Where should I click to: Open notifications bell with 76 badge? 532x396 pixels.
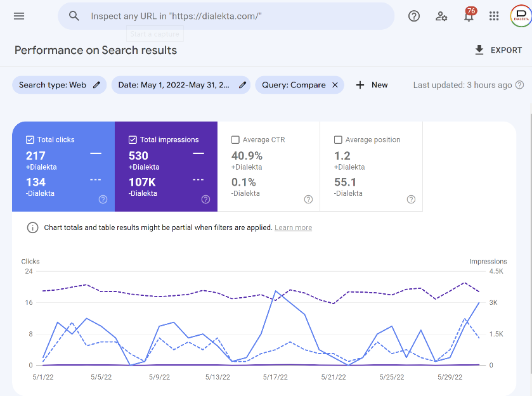[x=469, y=16]
